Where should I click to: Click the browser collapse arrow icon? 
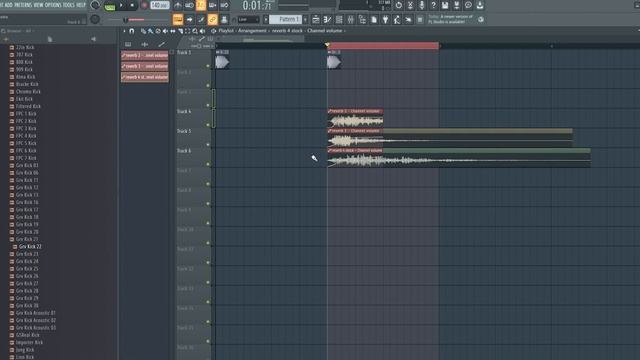click(93, 39)
